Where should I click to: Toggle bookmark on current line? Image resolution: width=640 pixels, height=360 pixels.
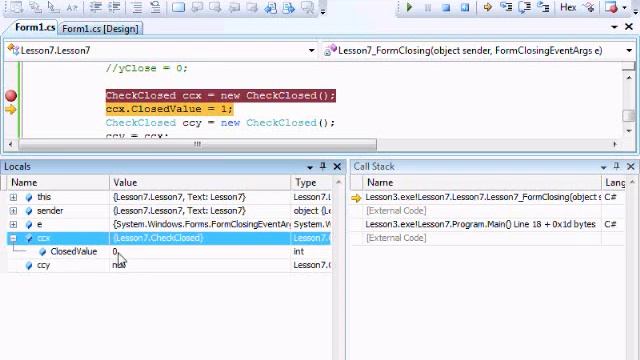pos(178,7)
